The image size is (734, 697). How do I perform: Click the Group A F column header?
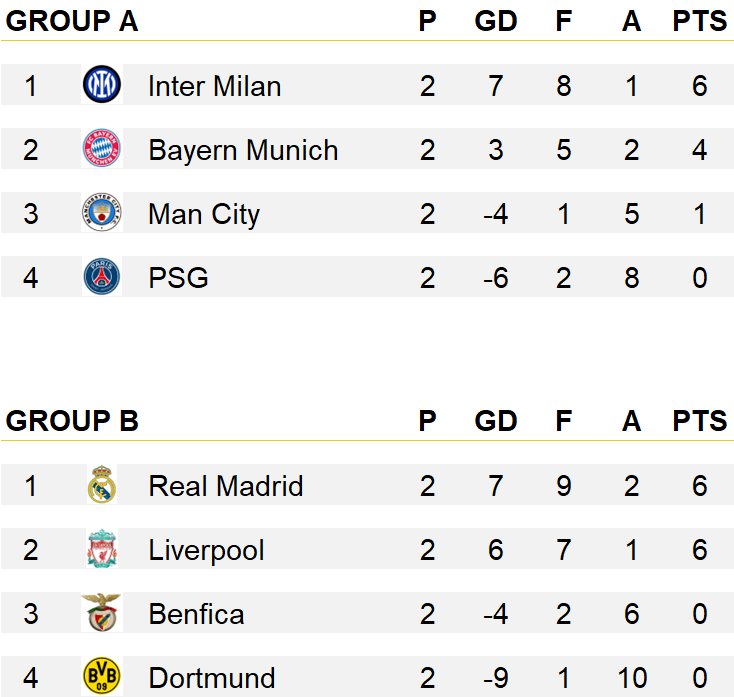point(564,21)
